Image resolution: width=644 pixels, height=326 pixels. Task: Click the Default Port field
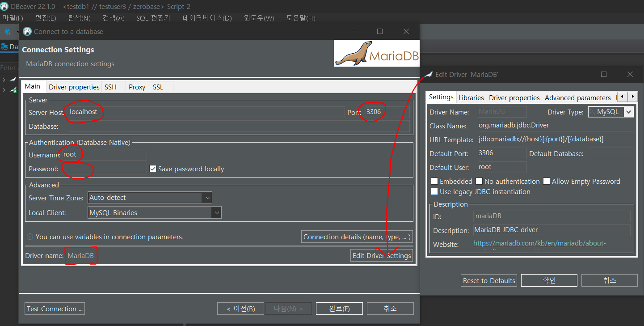pyautogui.click(x=502, y=153)
